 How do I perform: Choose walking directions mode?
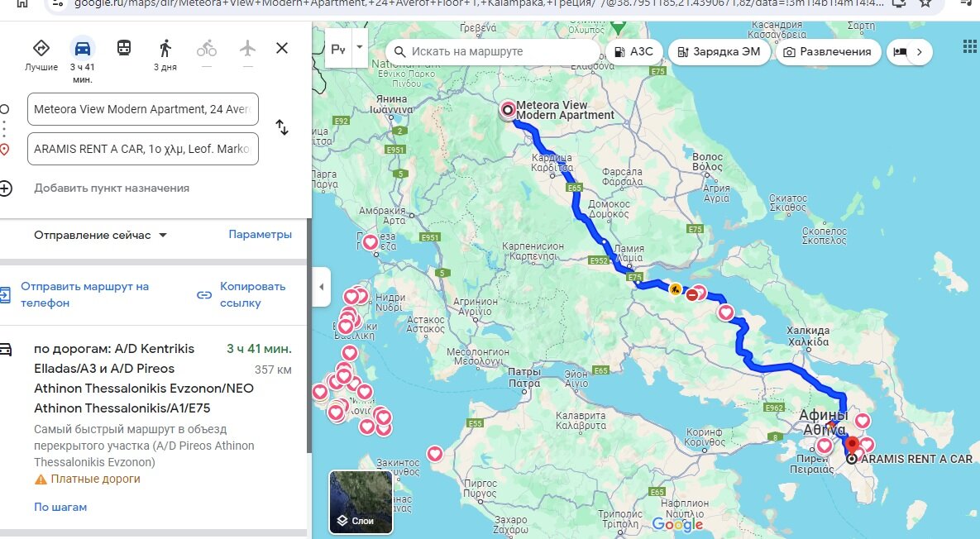pyautogui.click(x=164, y=47)
